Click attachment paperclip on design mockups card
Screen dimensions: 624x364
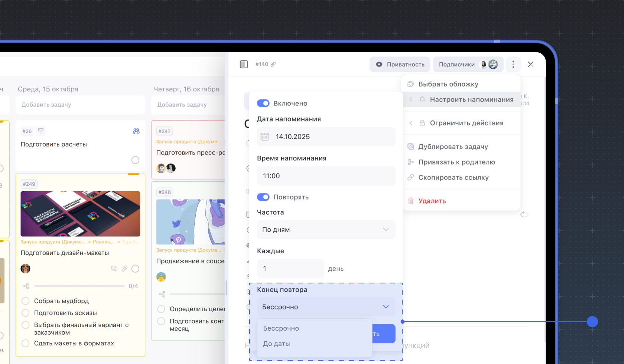point(124,269)
